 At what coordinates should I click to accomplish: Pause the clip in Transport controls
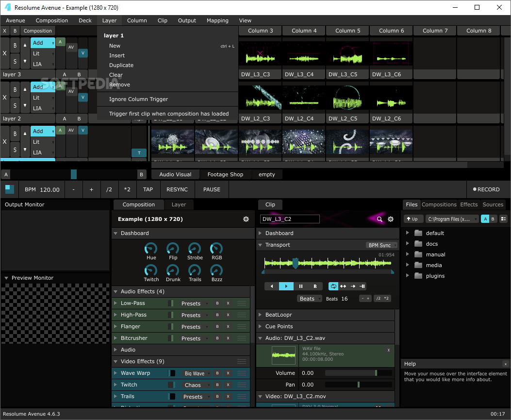pos(301,286)
